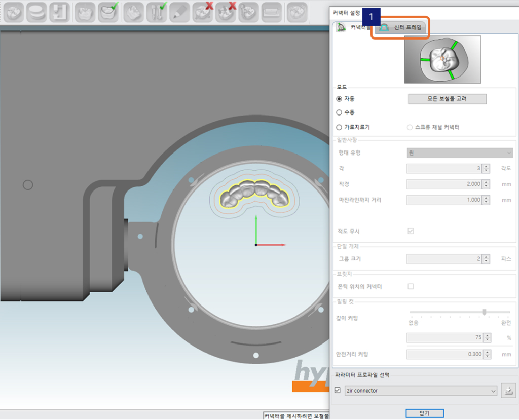
Task: Choose the 가로지르기 radio option
Action: [x=339, y=127]
